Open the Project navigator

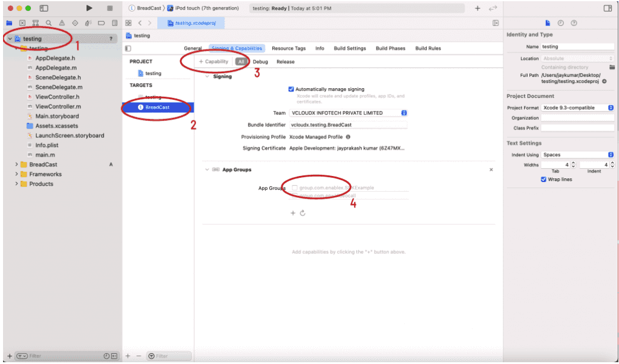[9, 23]
